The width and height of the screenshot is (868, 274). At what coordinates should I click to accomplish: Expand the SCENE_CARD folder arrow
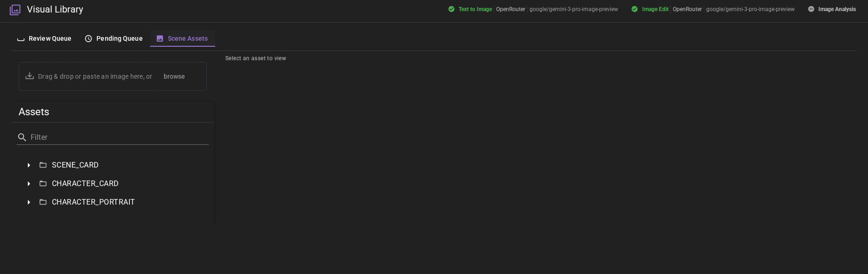click(29, 165)
